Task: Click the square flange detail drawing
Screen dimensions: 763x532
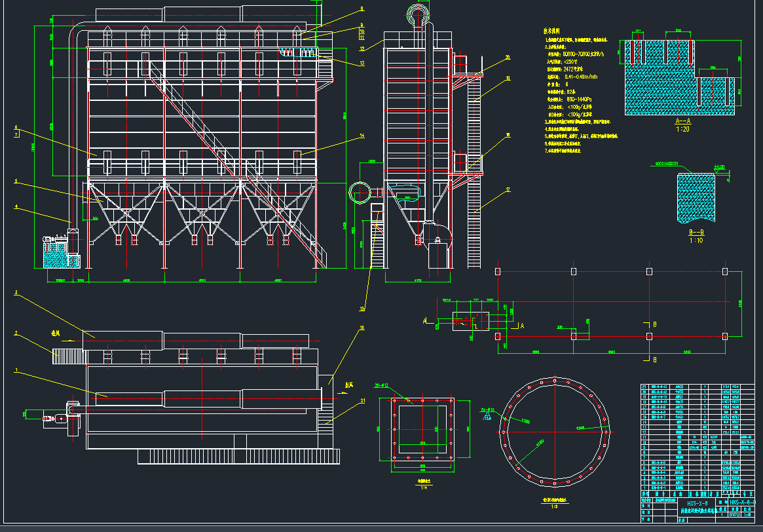Action: pyautogui.click(x=423, y=432)
